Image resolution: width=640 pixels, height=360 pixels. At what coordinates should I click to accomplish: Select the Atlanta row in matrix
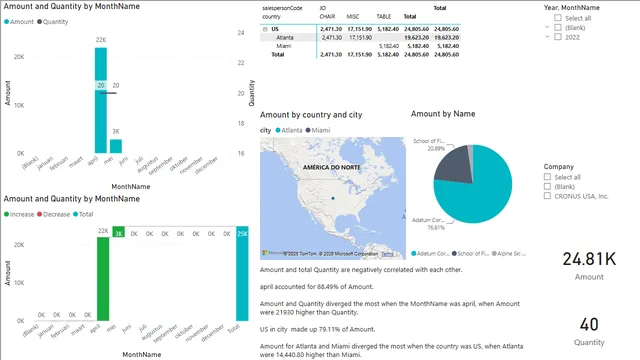[285, 38]
